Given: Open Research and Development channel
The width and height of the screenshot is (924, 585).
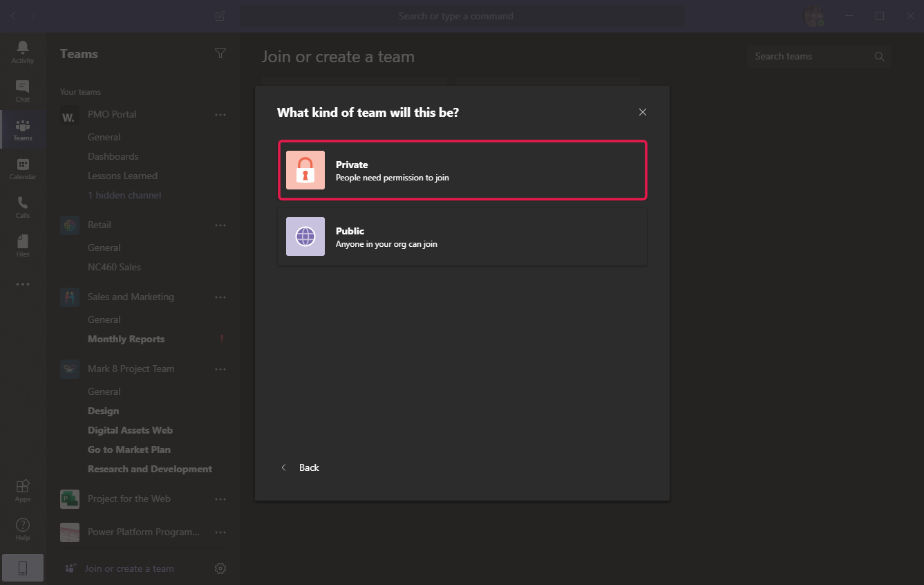Looking at the screenshot, I should (x=150, y=469).
